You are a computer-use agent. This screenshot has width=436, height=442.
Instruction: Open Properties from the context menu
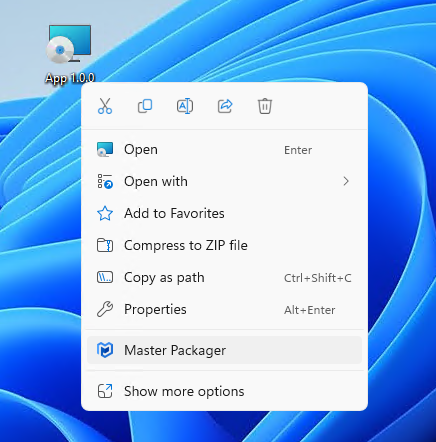[x=224, y=310]
